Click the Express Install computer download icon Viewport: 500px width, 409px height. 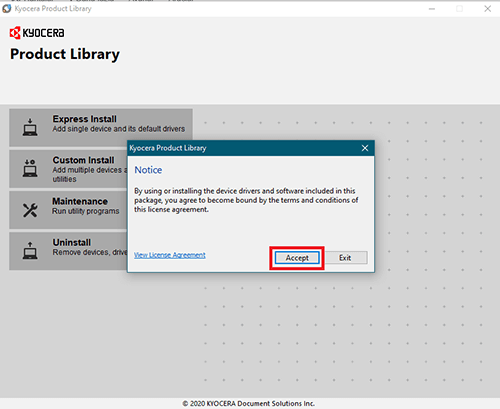(x=30, y=127)
